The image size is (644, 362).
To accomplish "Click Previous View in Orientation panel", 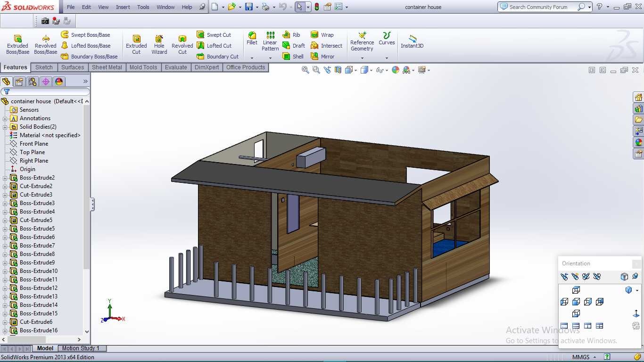I will click(x=564, y=277).
